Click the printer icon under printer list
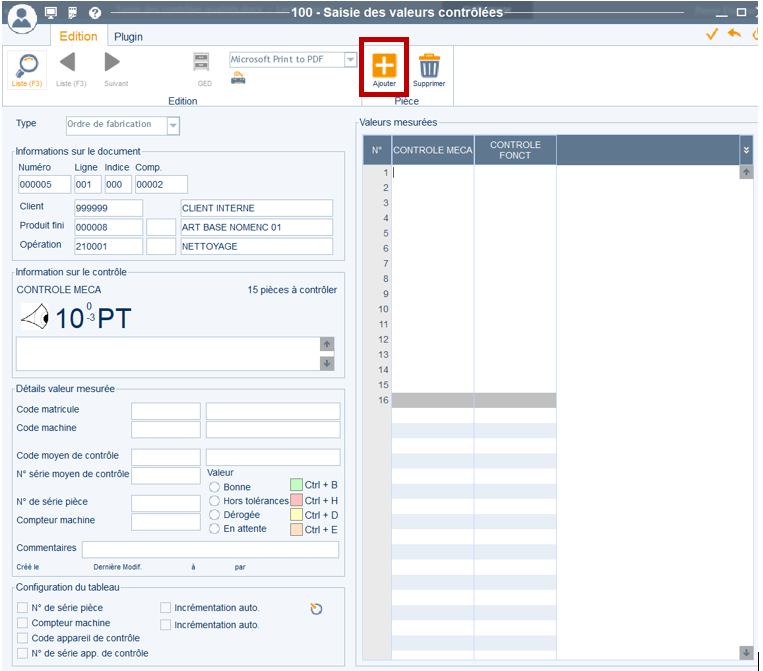763x671 pixels. coord(238,77)
